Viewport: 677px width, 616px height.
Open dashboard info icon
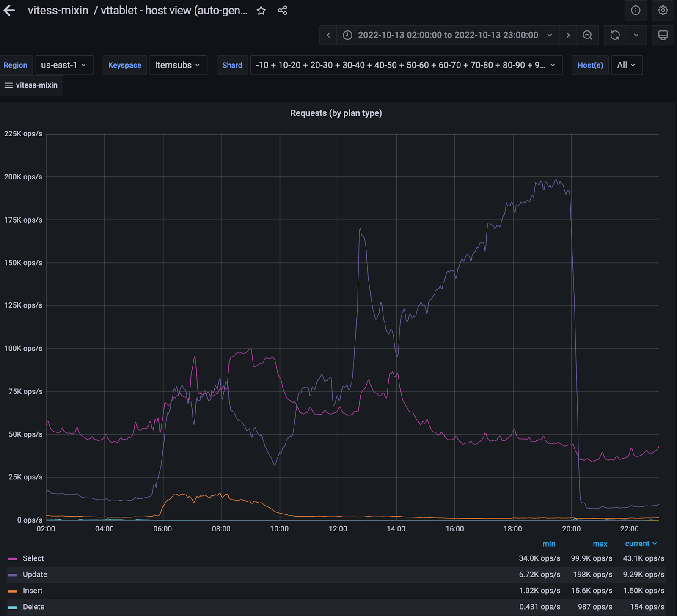tap(635, 11)
